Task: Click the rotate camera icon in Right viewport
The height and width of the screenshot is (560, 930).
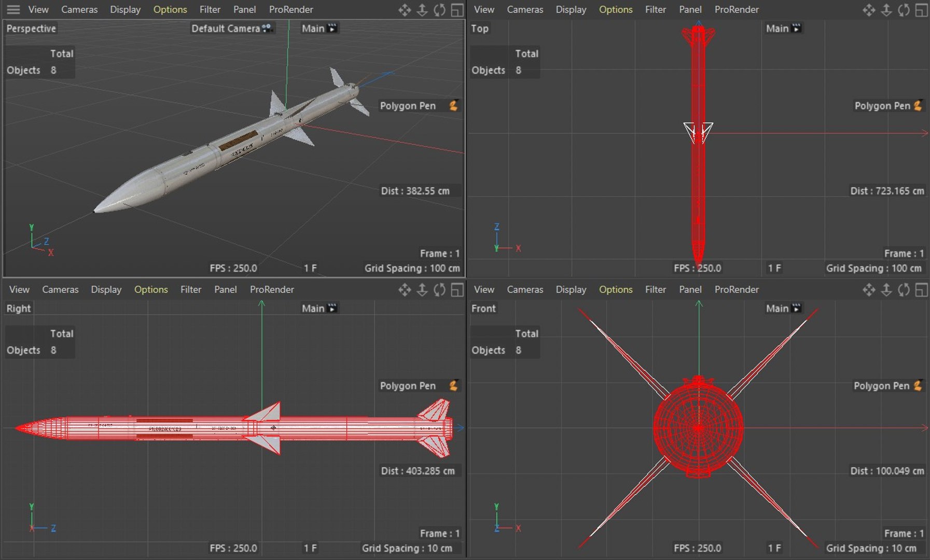Action: point(439,290)
